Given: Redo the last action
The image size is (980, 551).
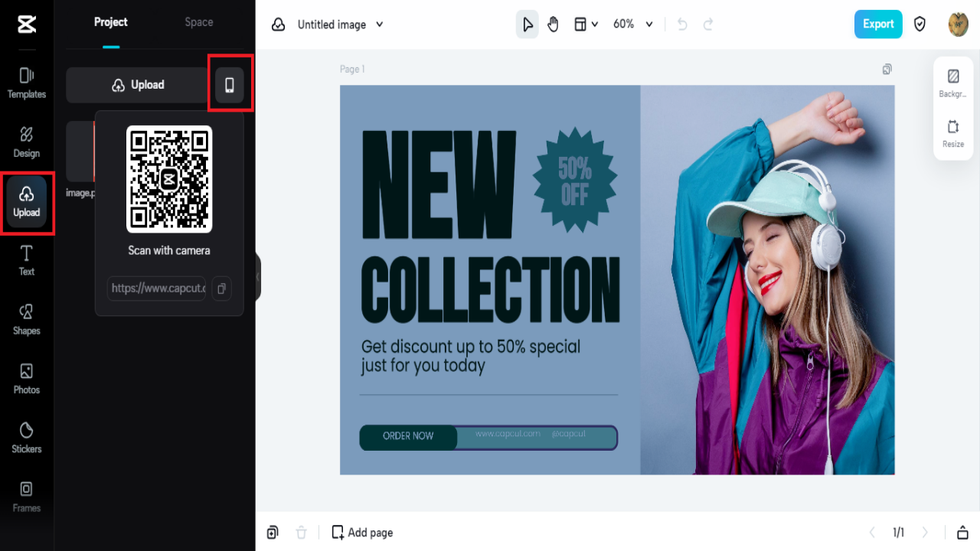Looking at the screenshot, I should (x=708, y=24).
